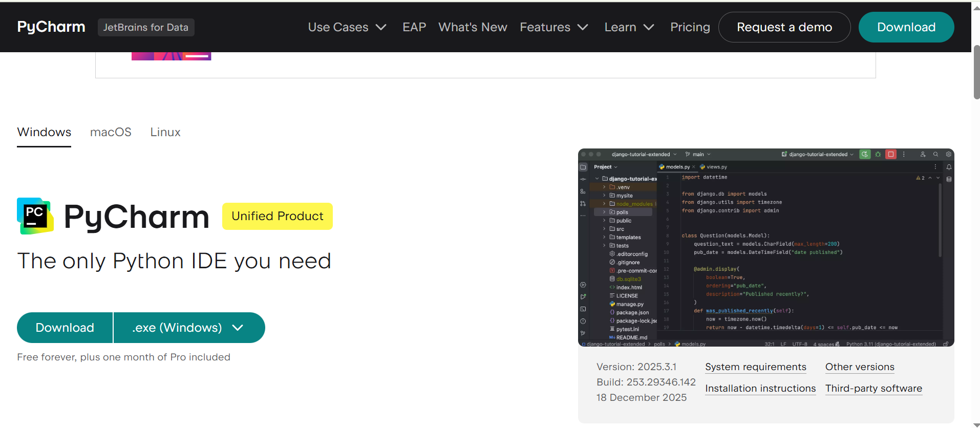Expand the .venv folder in project tree

604,187
